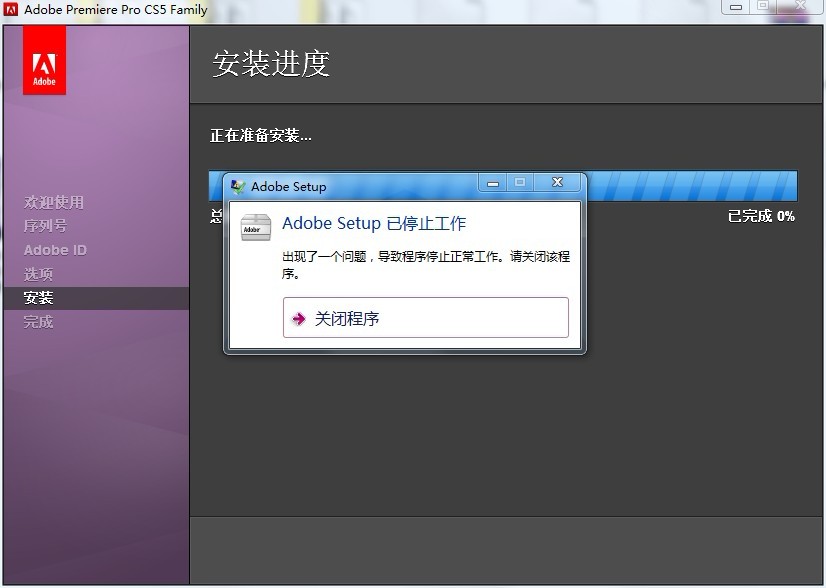826x588 pixels.
Task: Select the 序列号 step in sidebar
Action: point(45,226)
